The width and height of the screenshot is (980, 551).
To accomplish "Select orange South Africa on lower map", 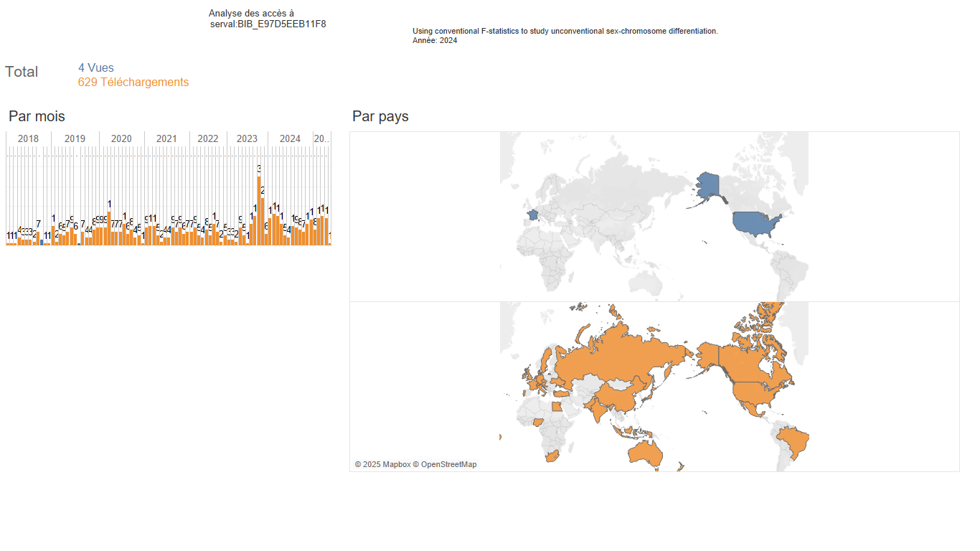I will pos(552,456).
